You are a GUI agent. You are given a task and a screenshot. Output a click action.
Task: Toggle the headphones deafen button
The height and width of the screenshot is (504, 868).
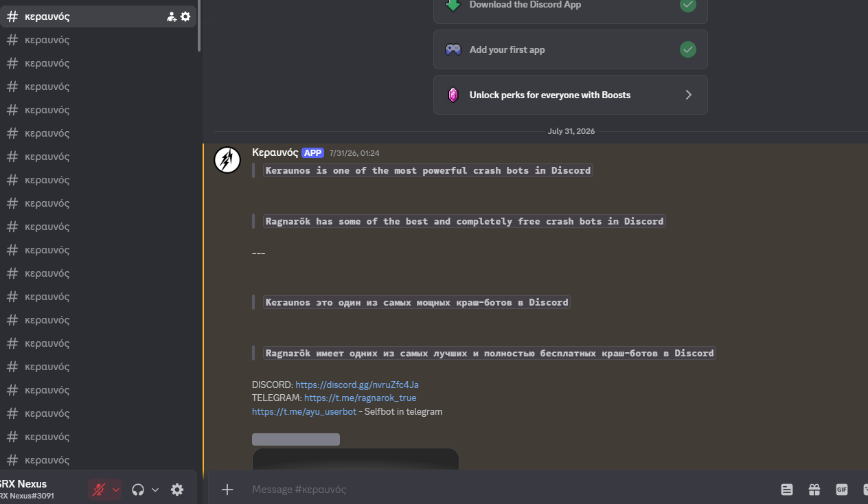[138, 490]
